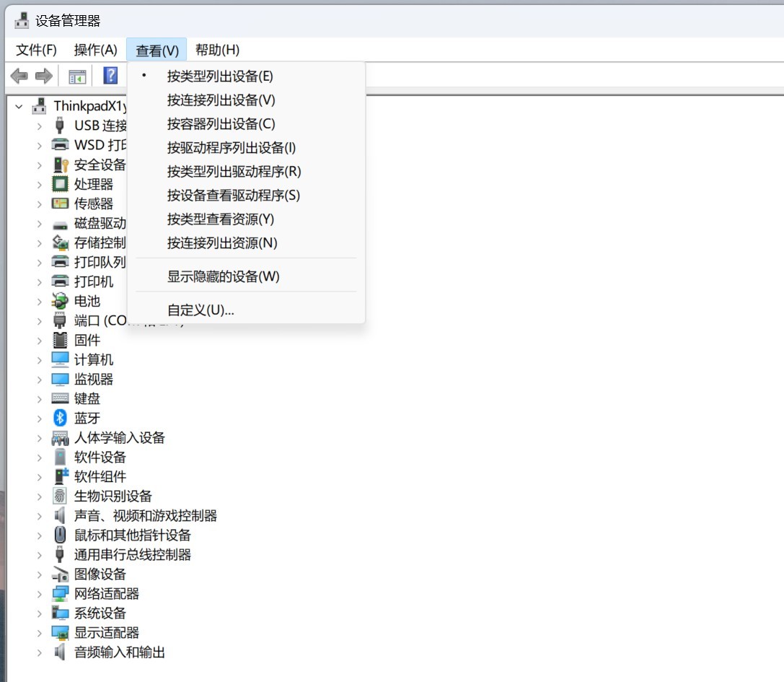Image resolution: width=784 pixels, height=682 pixels.
Task: Select the 电池 battery category icon
Action: pyautogui.click(x=60, y=301)
